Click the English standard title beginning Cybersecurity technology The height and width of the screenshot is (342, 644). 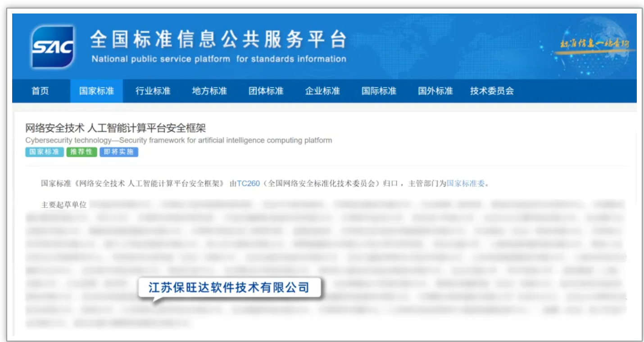pos(178,140)
